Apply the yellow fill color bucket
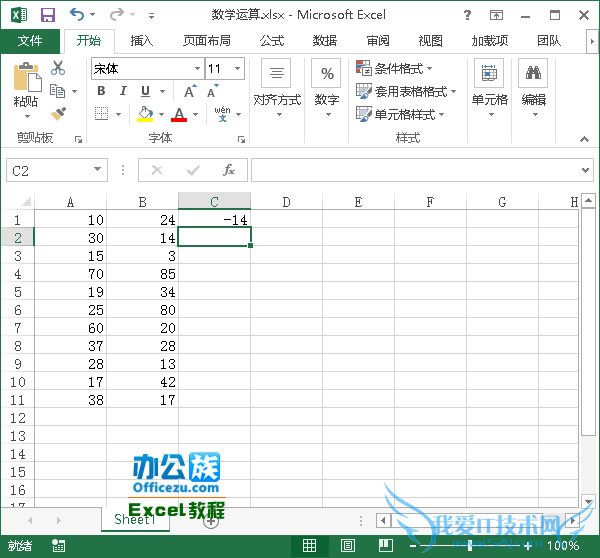Viewport: 600px width, 558px height. (x=146, y=114)
